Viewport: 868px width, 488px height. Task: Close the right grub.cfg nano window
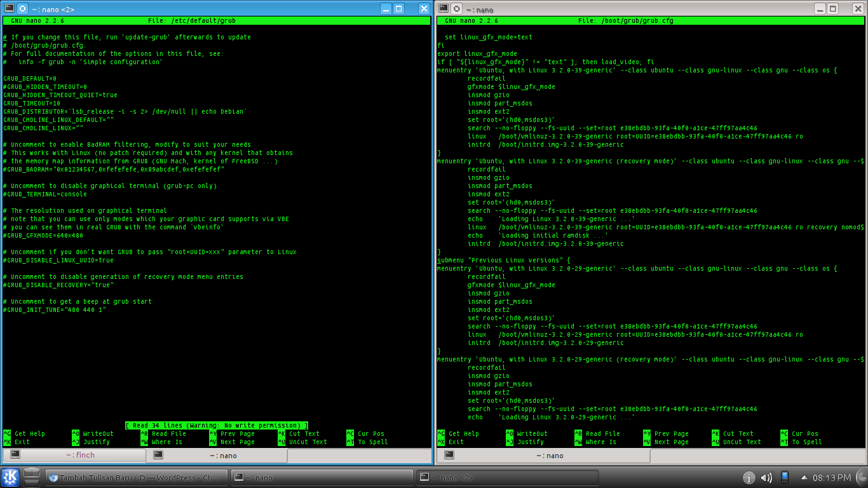point(858,8)
